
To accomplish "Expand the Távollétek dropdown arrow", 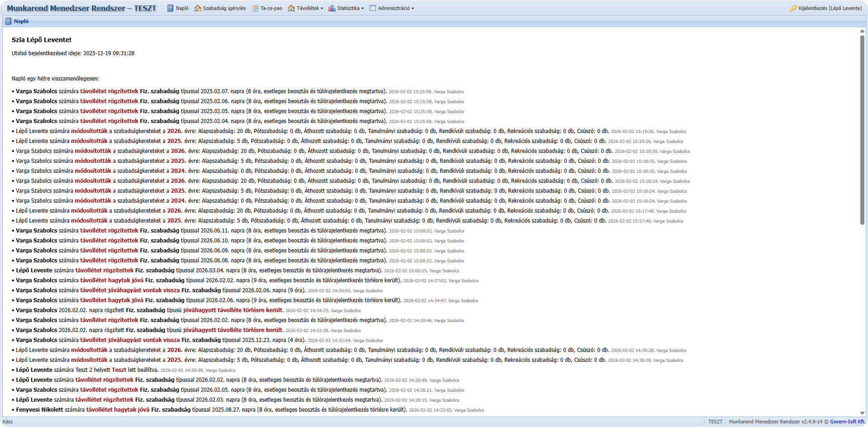I will point(322,9).
